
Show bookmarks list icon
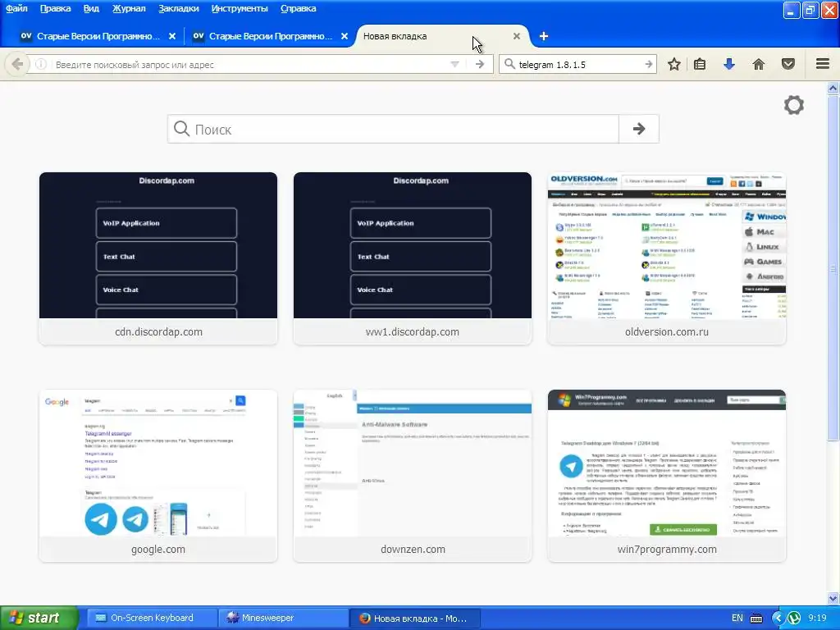(x=700, y=64)
